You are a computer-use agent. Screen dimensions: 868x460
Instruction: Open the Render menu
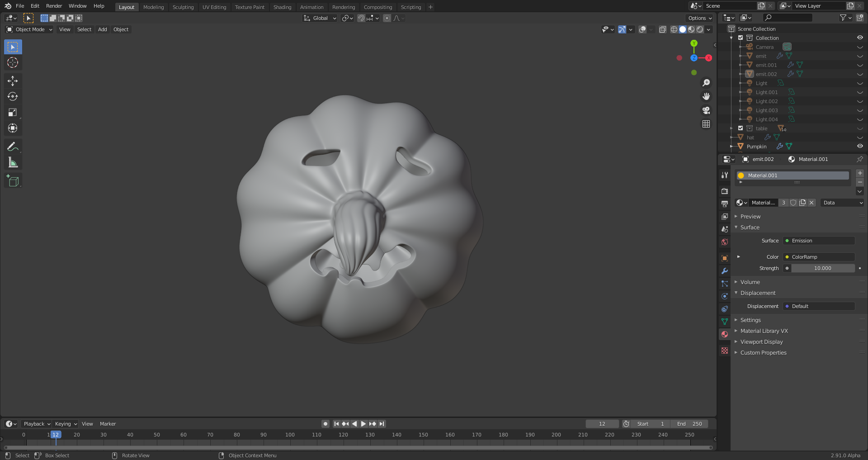[x=54, y=6]
